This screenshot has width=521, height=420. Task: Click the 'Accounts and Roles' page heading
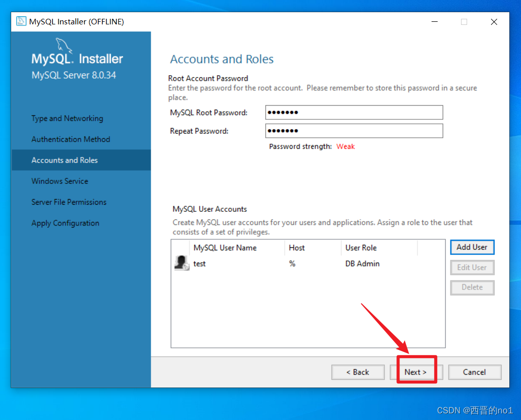[x=222, y=59]
